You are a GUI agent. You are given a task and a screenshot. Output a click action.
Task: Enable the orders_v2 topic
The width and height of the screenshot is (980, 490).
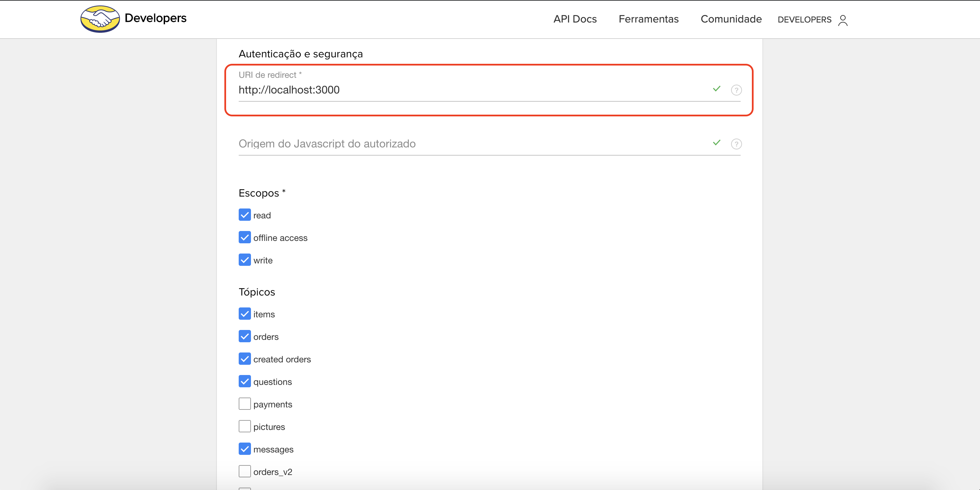tap(244, 471)
